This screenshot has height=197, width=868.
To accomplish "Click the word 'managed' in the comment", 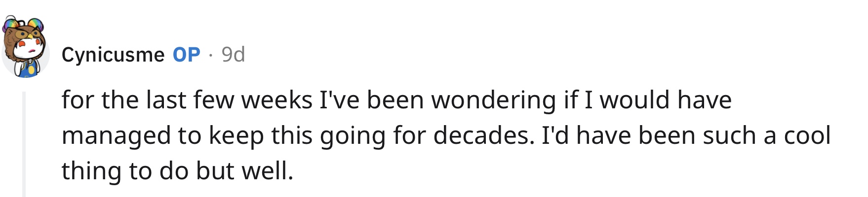I will pos(116,136).
